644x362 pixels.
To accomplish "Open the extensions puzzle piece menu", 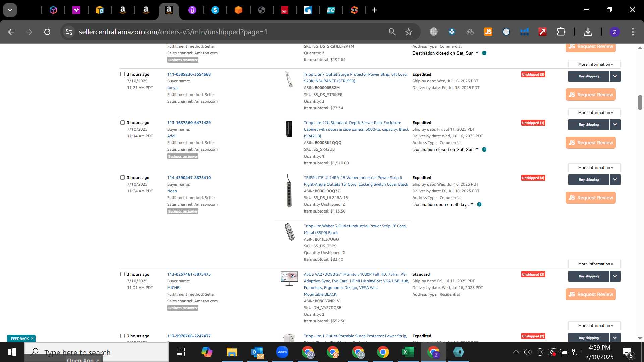I will pos(561,32).
